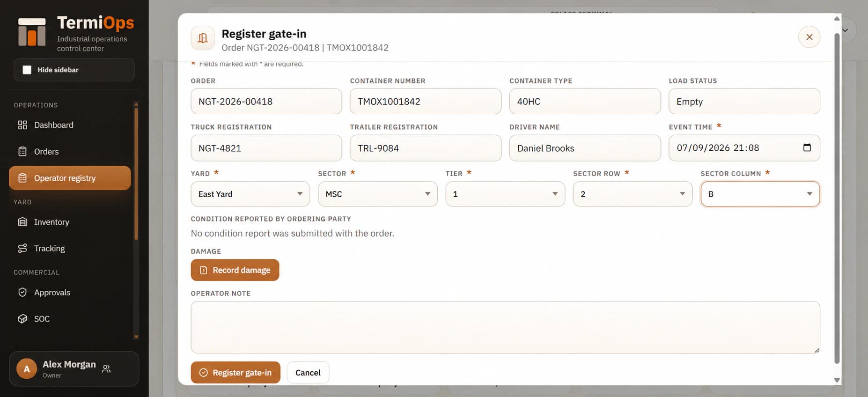
Task: Click the Order field NGT-2026-00418
Action: [x=266, y=101]
